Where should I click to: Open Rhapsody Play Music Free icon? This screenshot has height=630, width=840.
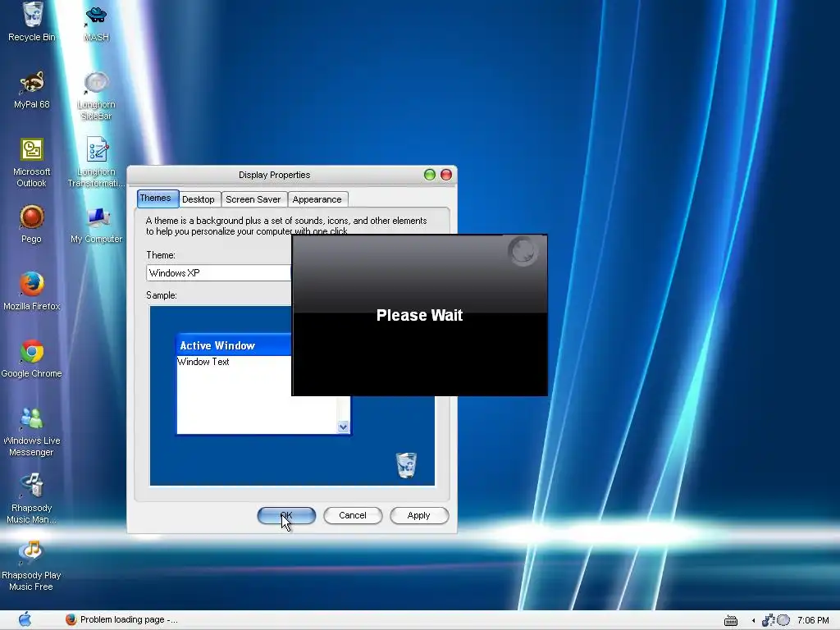pos(30,553)
